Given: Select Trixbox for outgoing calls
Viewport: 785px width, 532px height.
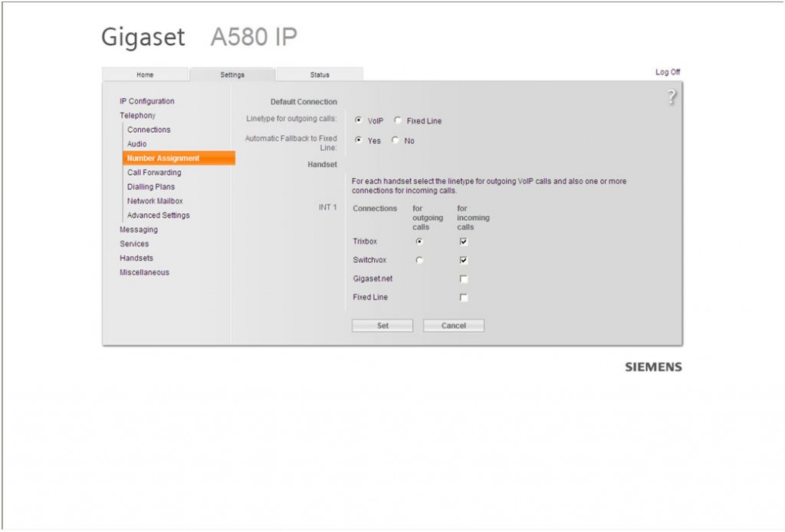Looking at the screenshot, I should click(419, 241).
